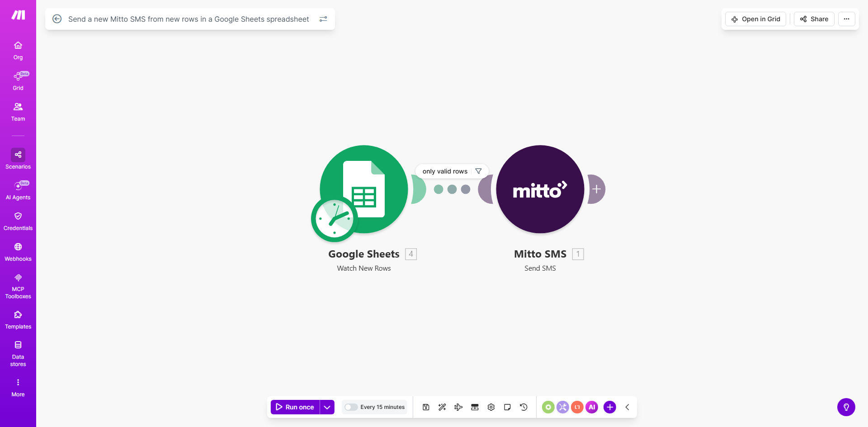Open the three-dot overflow menu
868x427 pixels.
pos(846,19)
